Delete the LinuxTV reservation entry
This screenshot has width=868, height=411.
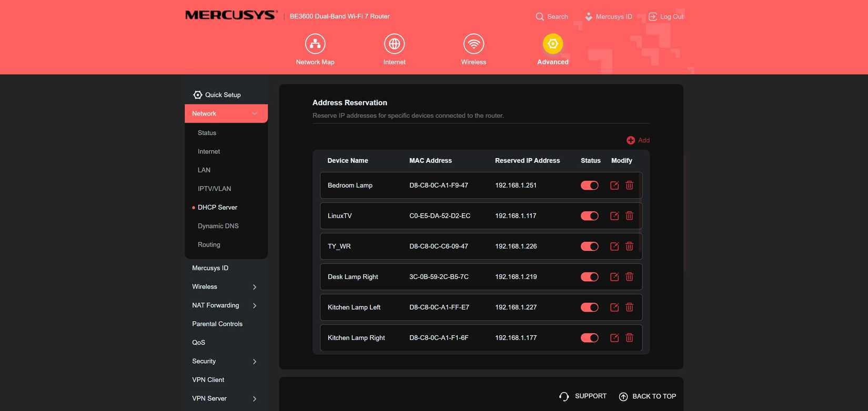[629, 216]
